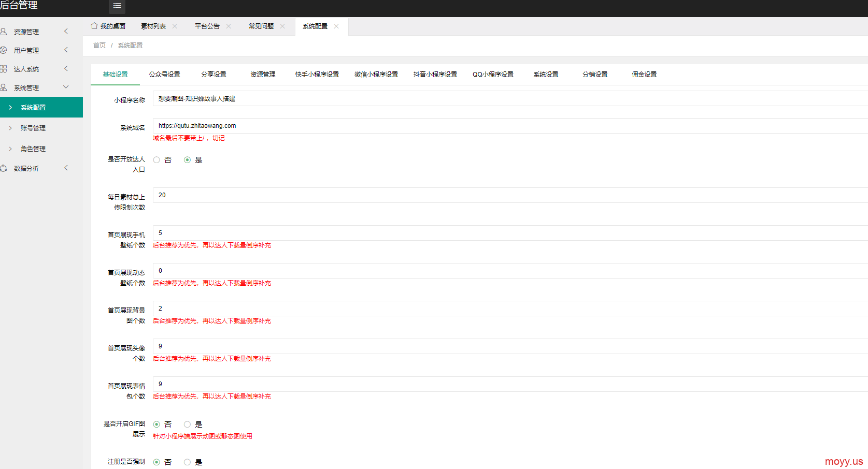The height and width of the screenshot is (469, 868).
Task: Click the 首页展现表情包个数 field
Action: [x=510, y=384]
